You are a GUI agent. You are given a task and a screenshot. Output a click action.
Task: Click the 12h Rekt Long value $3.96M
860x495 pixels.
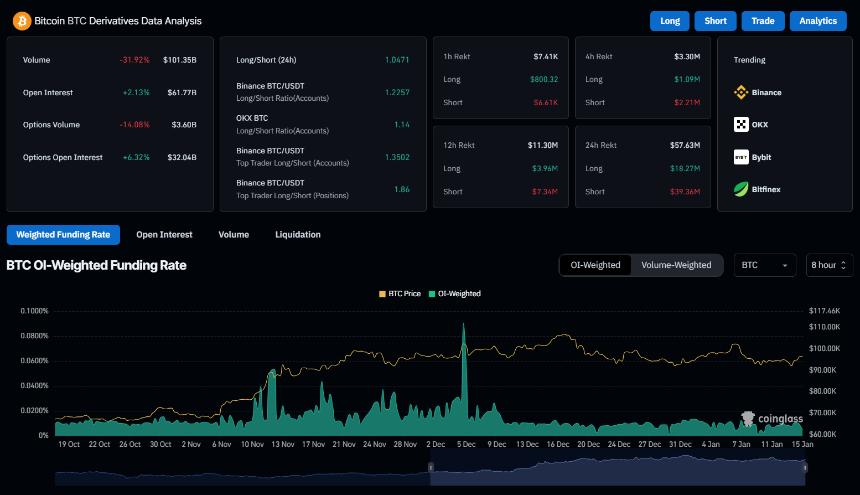click(x=545, y=169)
